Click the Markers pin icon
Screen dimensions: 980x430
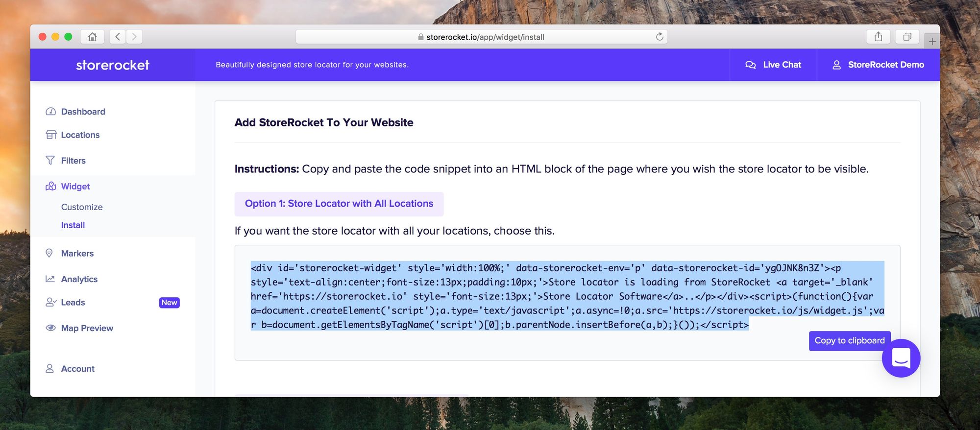tap(49, 253)
